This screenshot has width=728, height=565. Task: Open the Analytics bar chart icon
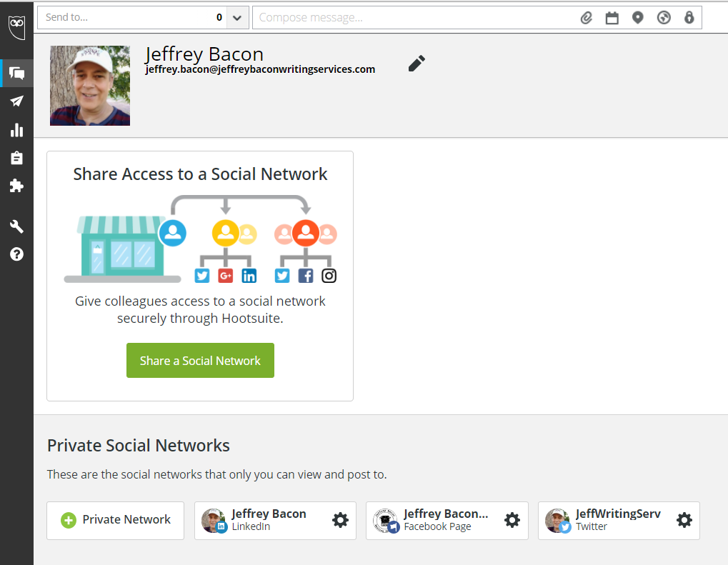tap(16, 130)
